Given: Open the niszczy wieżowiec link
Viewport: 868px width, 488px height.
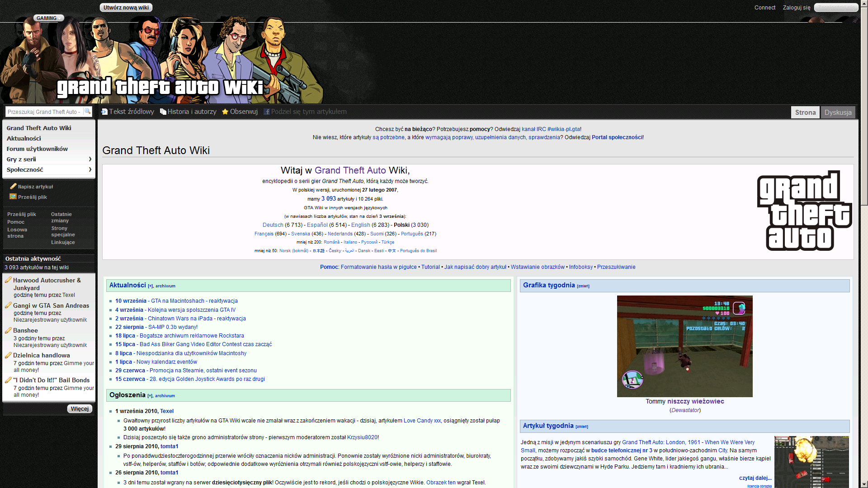Looking at the screenshot, I should (x=695, y=401).
